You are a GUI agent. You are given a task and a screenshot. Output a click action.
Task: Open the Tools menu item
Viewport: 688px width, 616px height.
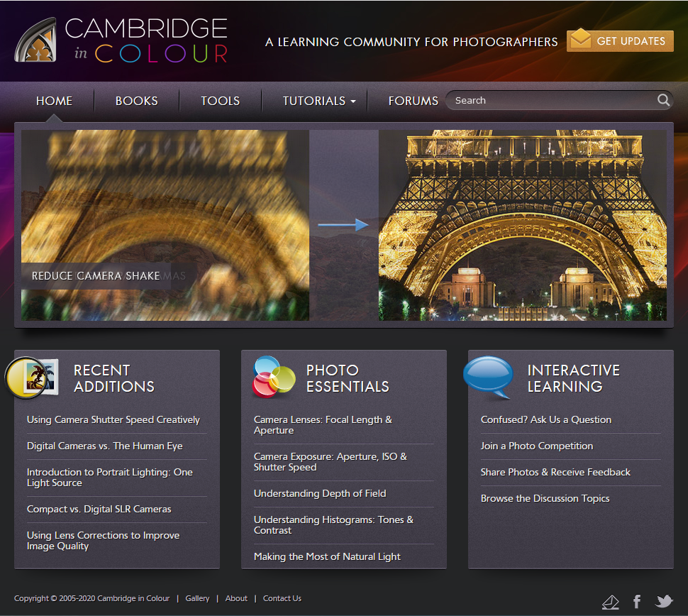(220, 101)
